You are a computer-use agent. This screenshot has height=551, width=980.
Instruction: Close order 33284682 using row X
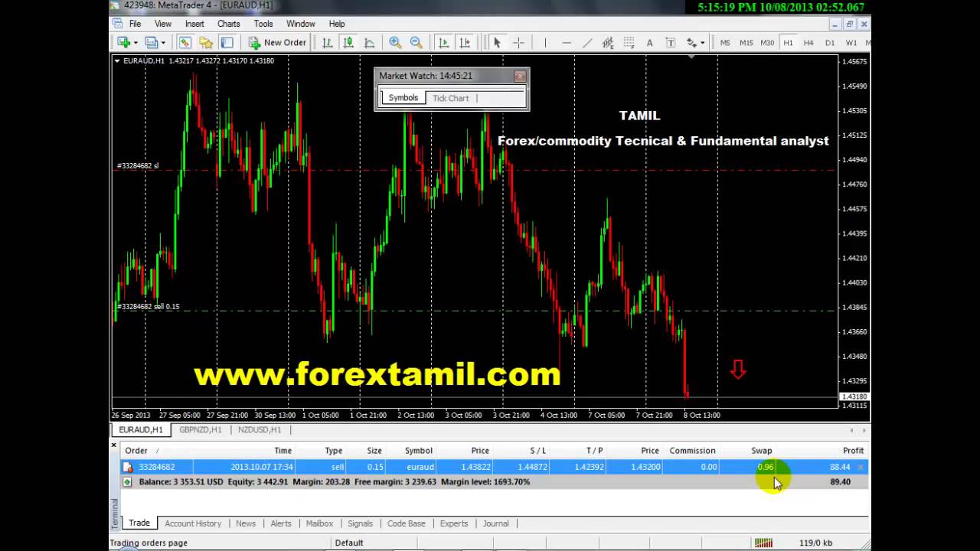point(861,467)
